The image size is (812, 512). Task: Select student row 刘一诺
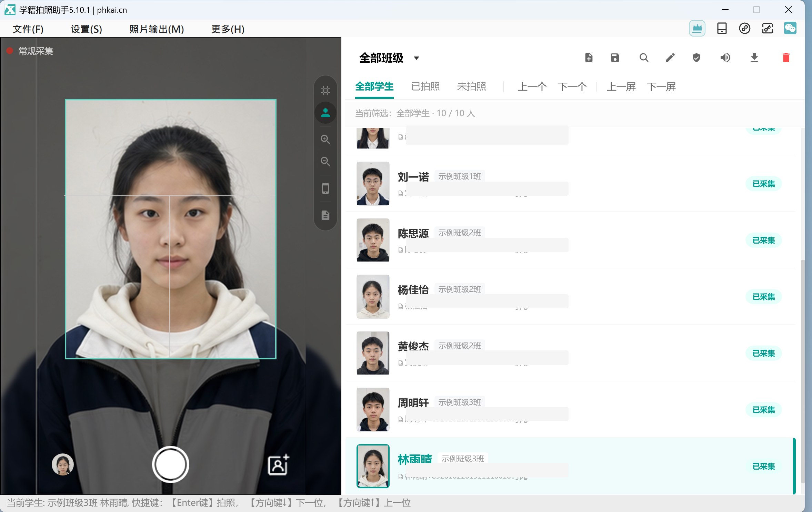coord(570,184)
